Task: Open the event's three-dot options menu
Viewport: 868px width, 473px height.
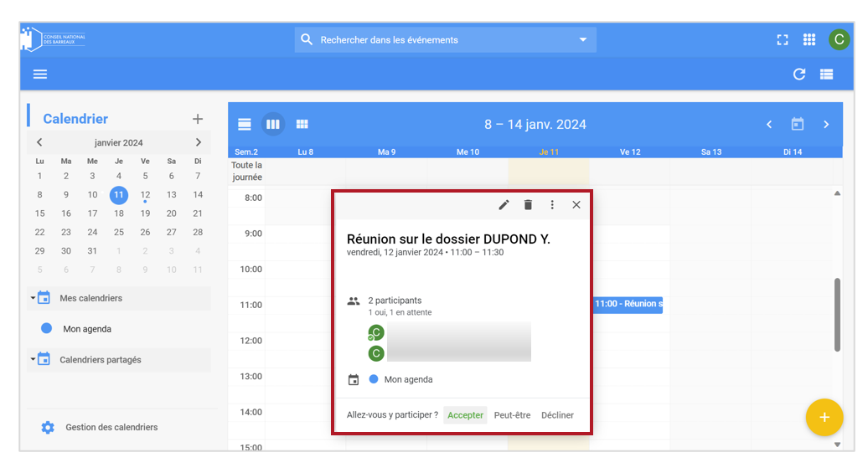Action: [x=552, y=205]
